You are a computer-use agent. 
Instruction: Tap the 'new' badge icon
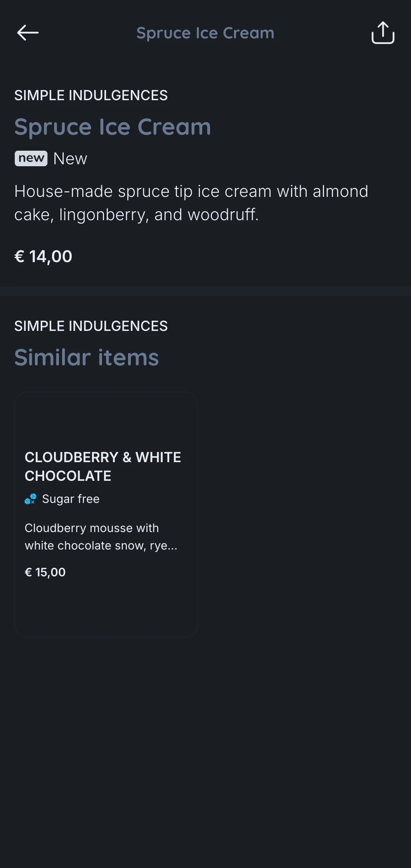(31, 158)
